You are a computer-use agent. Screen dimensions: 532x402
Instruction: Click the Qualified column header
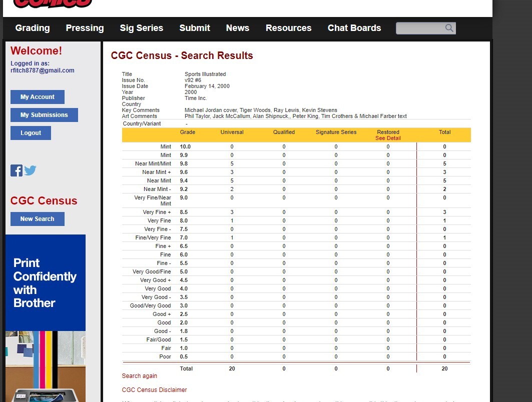coord(284,132)
